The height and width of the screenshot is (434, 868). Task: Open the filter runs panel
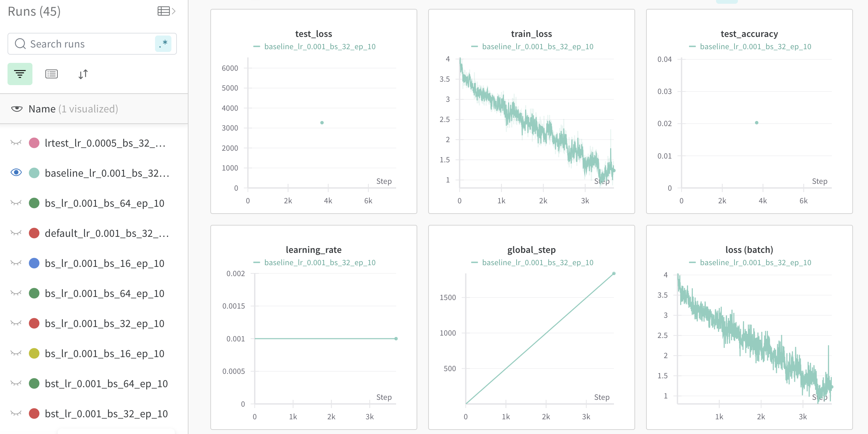pyautogui.click(x=20, y=74)
